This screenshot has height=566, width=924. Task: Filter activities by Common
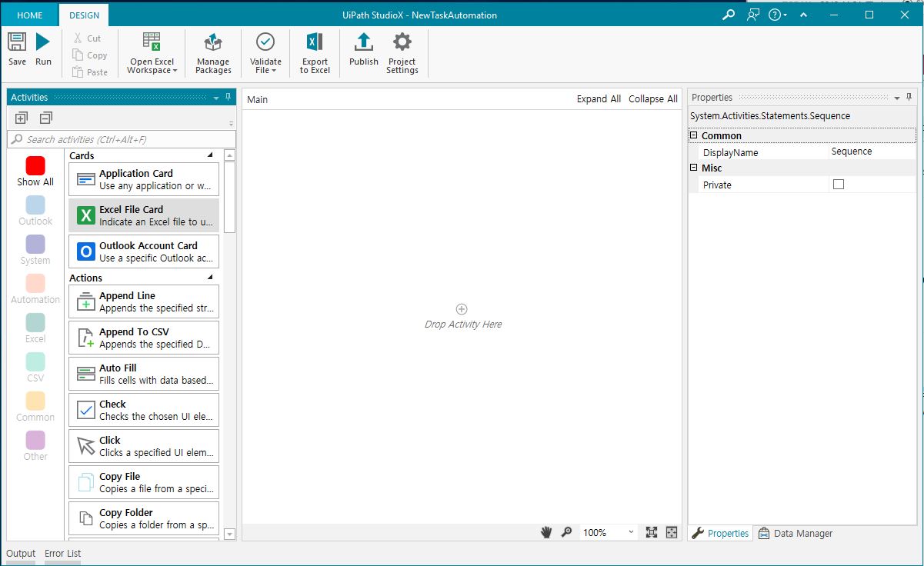[35, 407]
